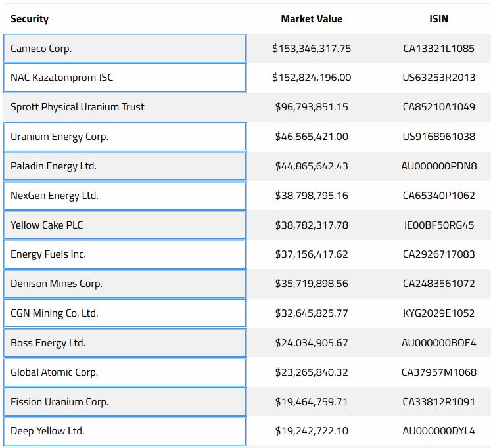Click the Fission Uranium Corp. cell
Image resolution: width=491 pixels, height=448 pixels.
tap(124, 402)
